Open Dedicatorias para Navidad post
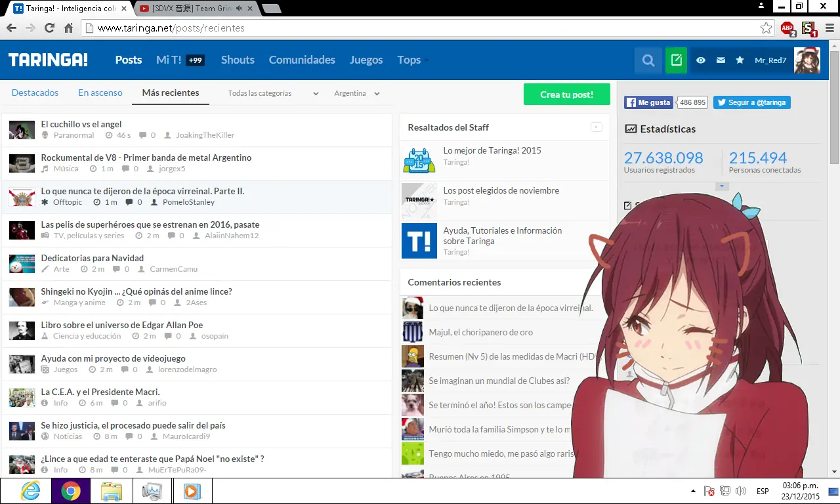This screenshot has height=504, width=840. 93,258
